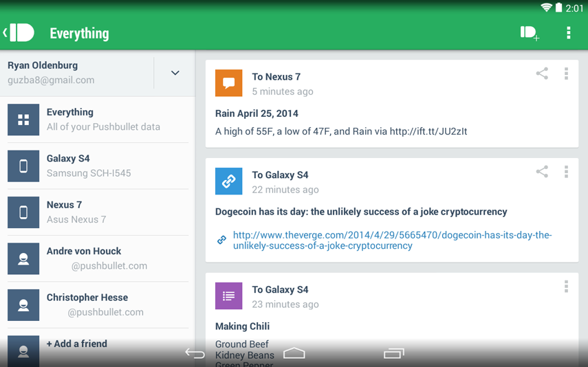Tap the Making Chili list title
This screenshot has height=367, width=588.
242,326
